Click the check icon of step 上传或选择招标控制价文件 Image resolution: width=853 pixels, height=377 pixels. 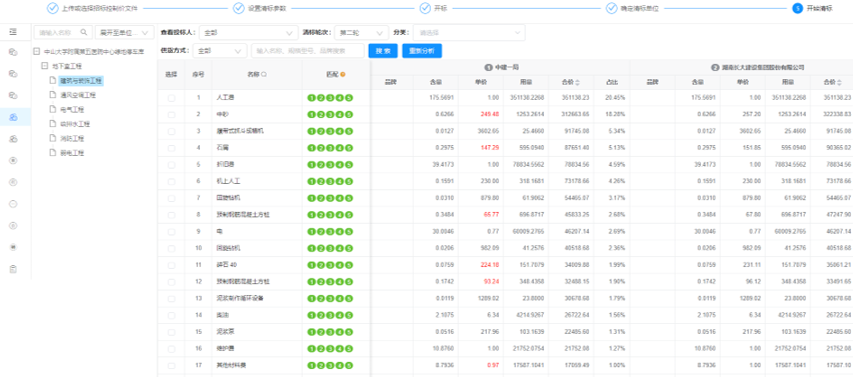53,8
